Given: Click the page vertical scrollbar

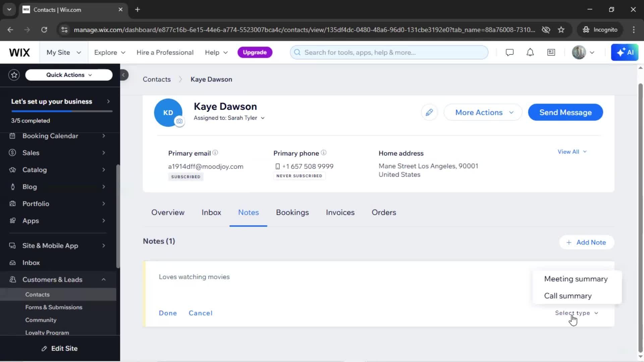Looking at the screenshot, I should (x=640, y=218).
